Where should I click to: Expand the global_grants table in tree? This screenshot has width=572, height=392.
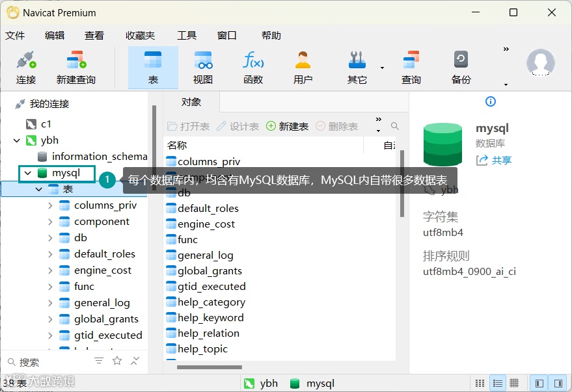coord(50,319)
